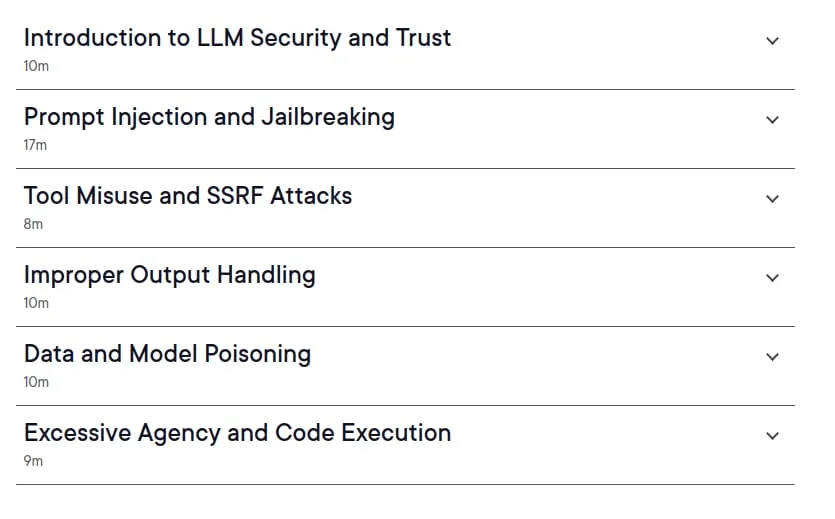
Task: Click chevron for Tool Misuse and SSRF Attacks
Action: pos(772,199)
